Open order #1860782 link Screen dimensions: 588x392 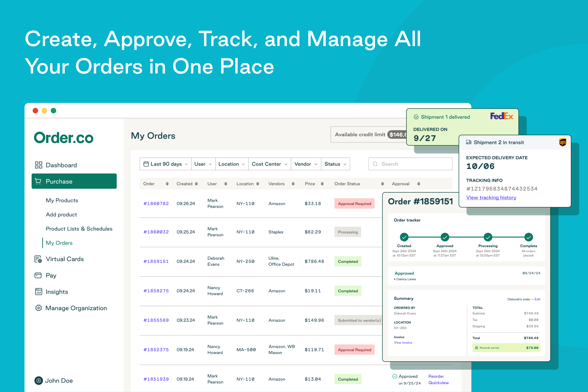click(x=156, y=204)
